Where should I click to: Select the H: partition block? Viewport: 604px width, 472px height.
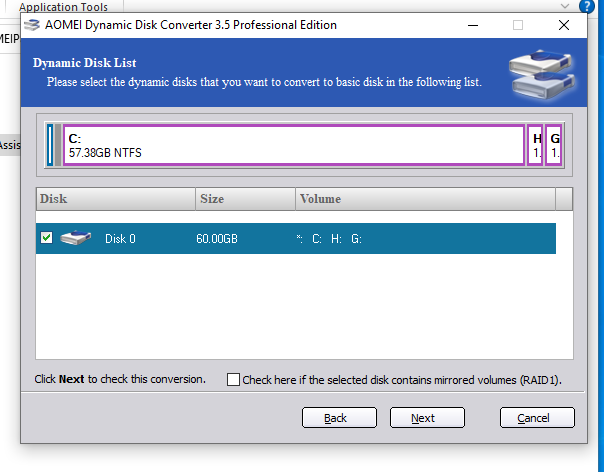(x=535, y=145)
